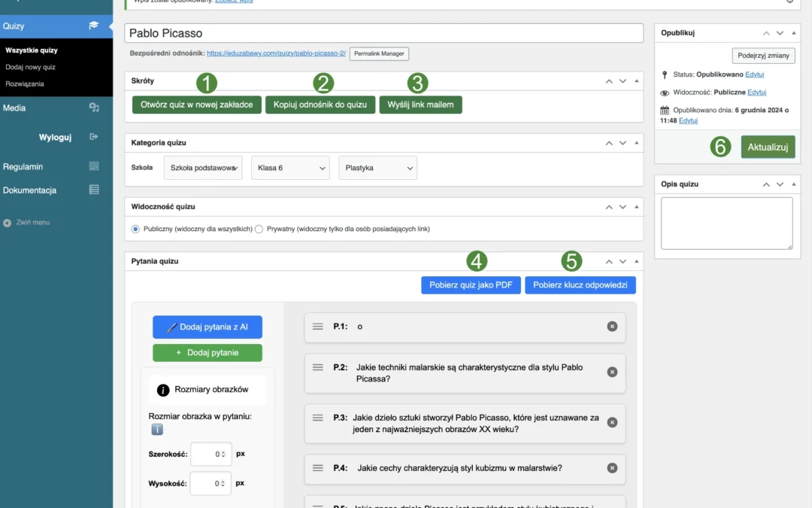Select the Prywatny visibility radio button
The width and height of the screenshot is (812, 508).
[259, 229]
